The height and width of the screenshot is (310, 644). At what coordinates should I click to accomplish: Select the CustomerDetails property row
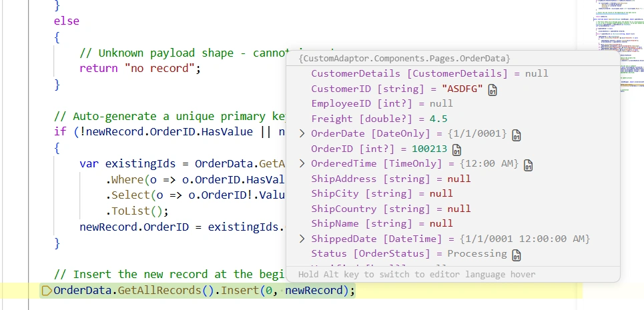coord(430,74)
